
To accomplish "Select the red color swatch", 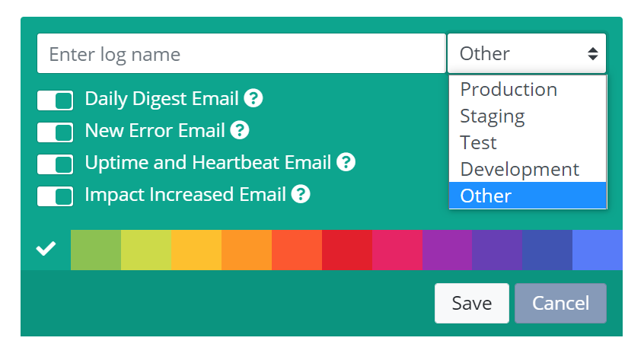I will tap(347, 250).
